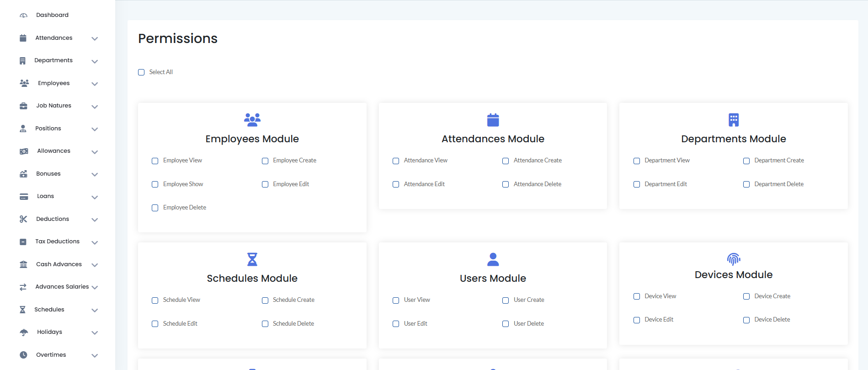
Task: Click the Schedules Module hourglass icon
Action: (252, 259)
